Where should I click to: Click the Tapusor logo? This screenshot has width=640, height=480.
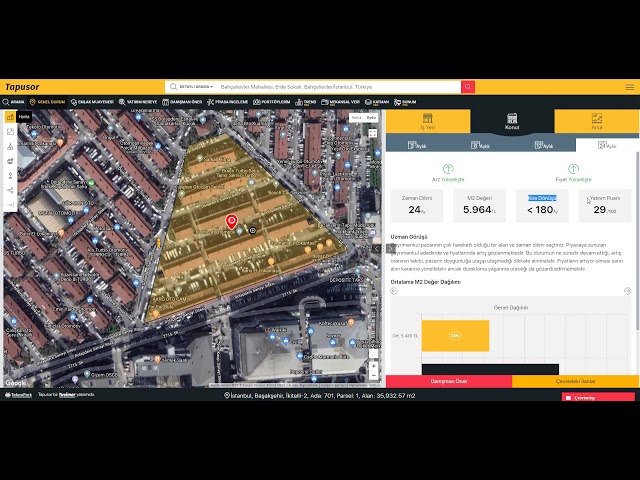[22, 87]
